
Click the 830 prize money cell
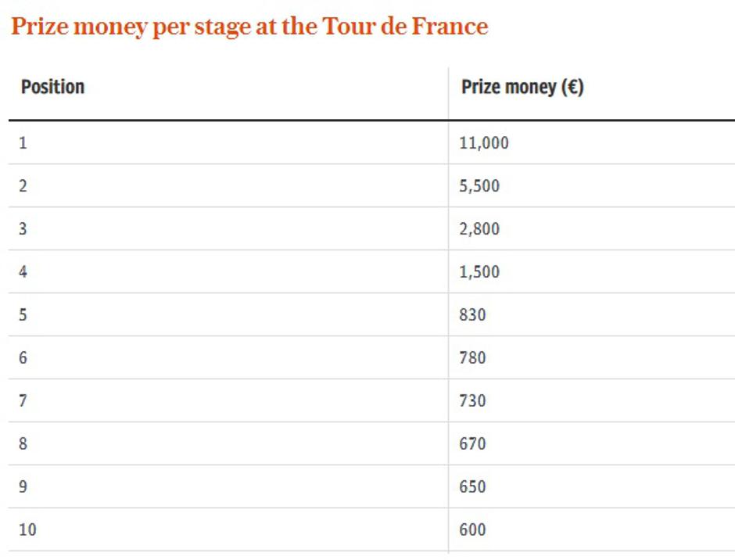(472, 315)
